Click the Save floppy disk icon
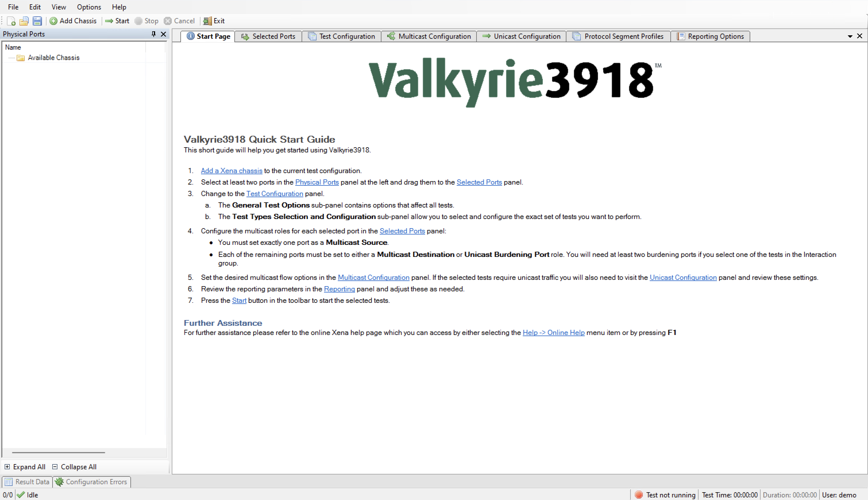Viewport: 868px width, 500px height. (x=37, y=21)
